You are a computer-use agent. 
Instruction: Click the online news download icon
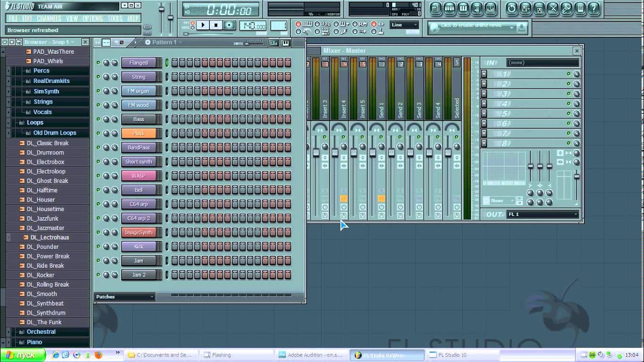(522, 28)
